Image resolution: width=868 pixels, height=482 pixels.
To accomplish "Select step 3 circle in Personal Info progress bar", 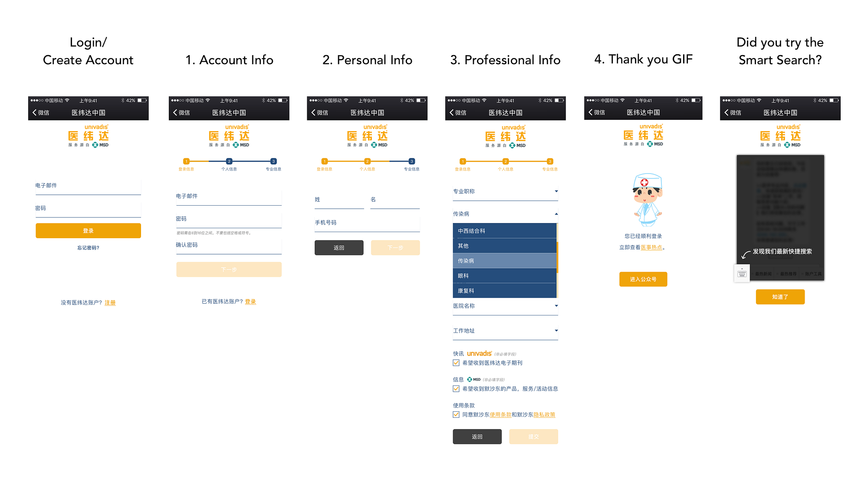I will (411, 161).
